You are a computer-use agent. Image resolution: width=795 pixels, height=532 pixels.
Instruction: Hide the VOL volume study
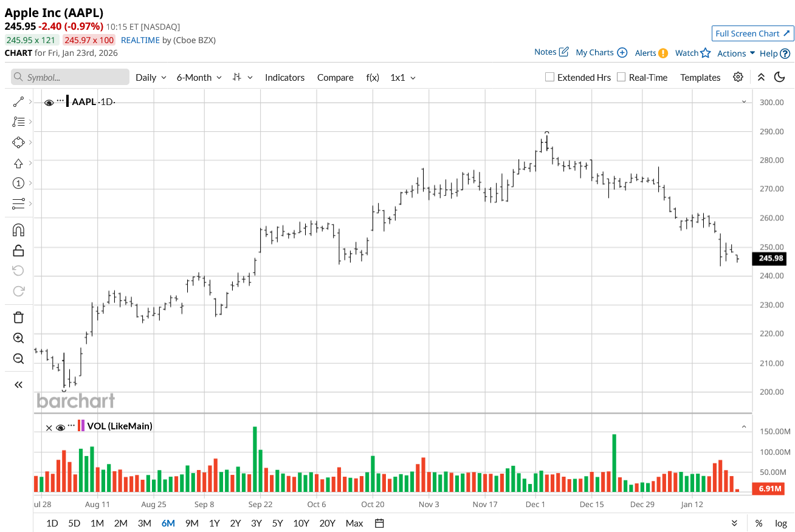click(x=60, y=427)
